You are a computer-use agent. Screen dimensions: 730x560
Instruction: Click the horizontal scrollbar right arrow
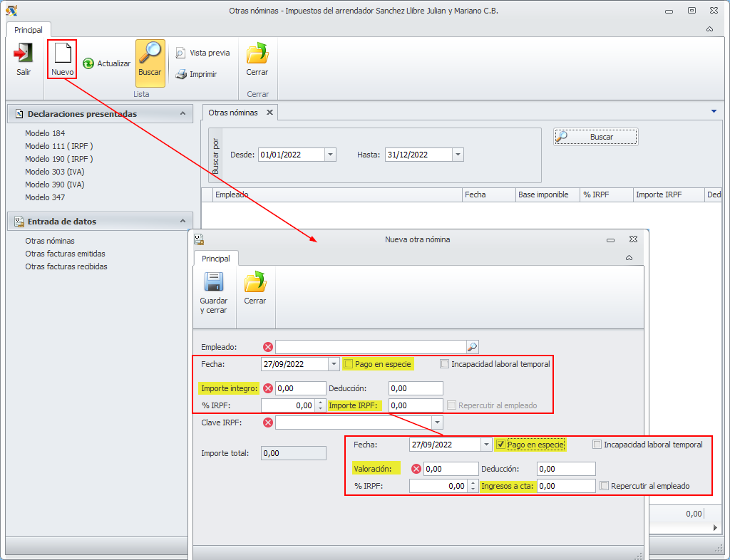click(x=715, y=527)
